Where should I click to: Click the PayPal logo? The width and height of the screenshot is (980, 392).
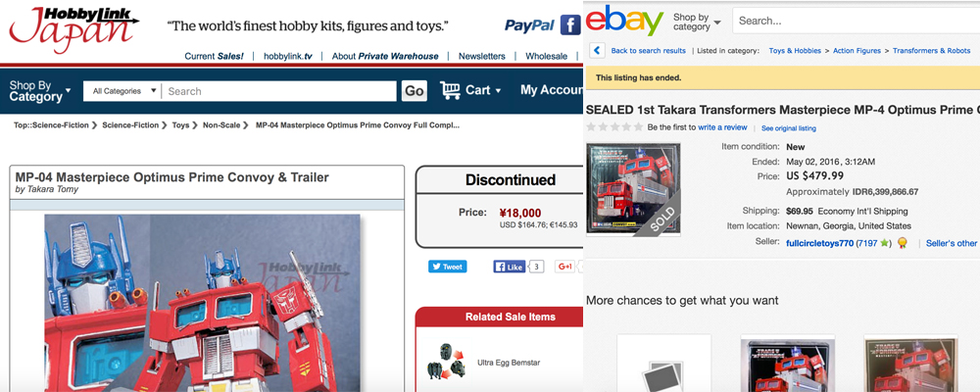click(x=529, y=25)
